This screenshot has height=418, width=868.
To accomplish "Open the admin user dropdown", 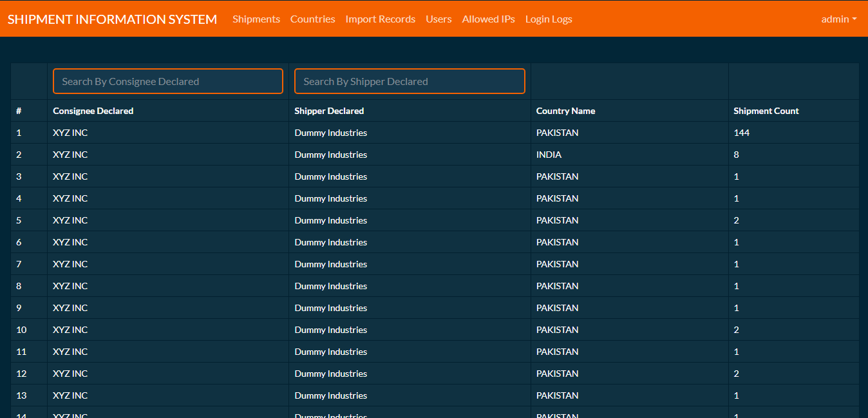I will 838,19.
